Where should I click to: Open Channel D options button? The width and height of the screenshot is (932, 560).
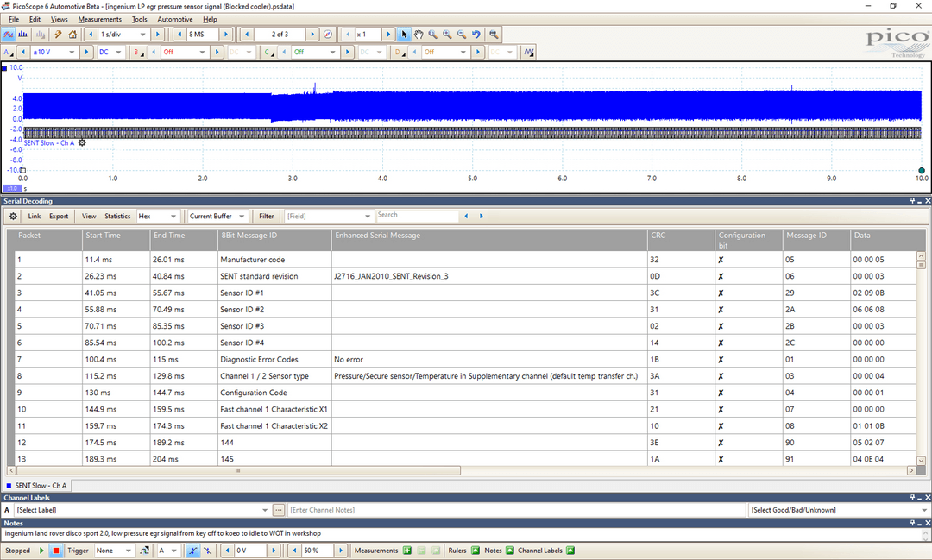point(399,53)
